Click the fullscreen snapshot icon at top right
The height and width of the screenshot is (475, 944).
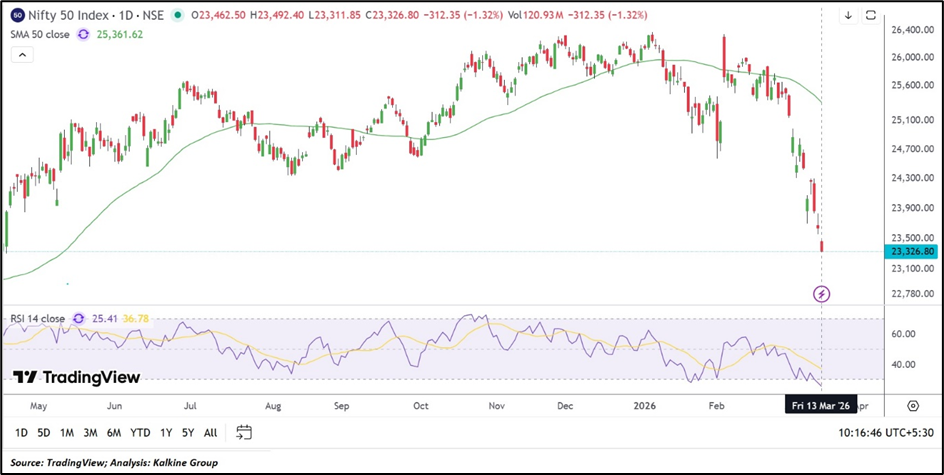click(870, 16)
